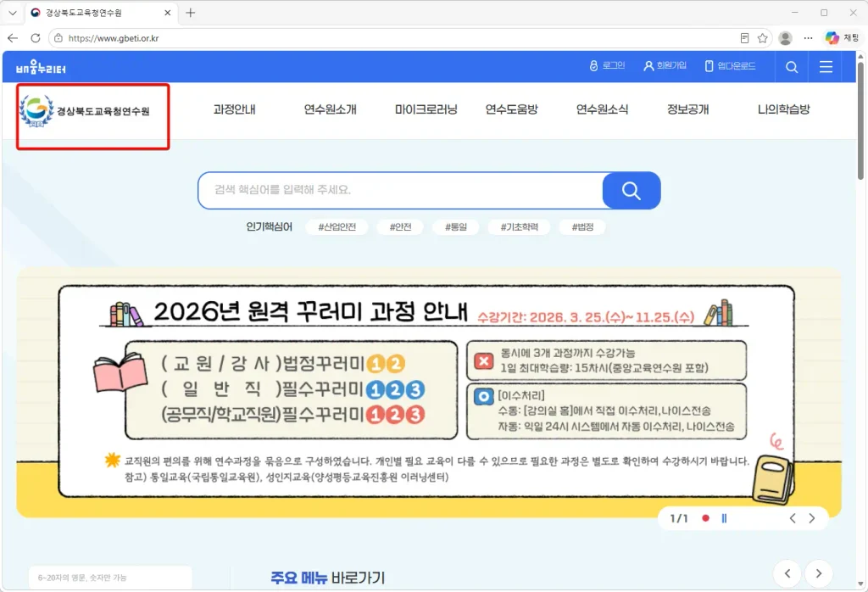
Task: Click next arrow for 주요 메뉴
Action: click(x=819, y=573)
